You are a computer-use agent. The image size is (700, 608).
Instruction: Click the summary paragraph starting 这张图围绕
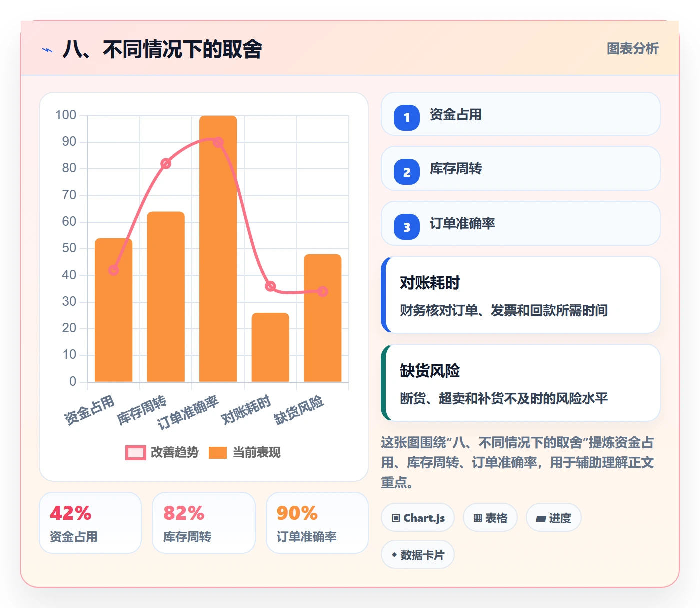pos(517,462)
